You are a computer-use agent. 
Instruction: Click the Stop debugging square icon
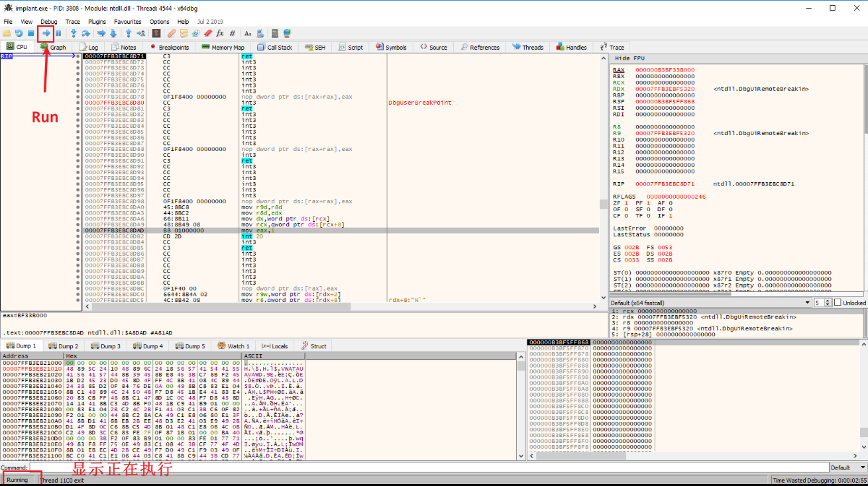coord(30,33)
